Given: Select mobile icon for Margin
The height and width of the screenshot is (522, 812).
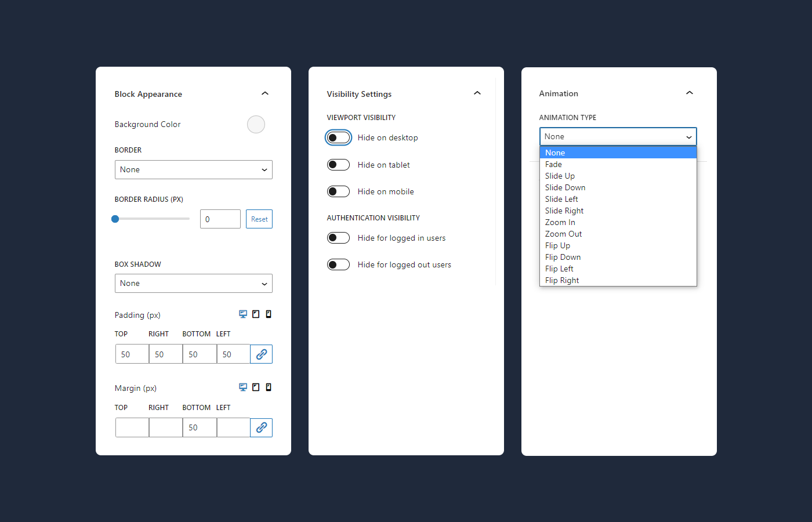Looking at the screenshot, I should click(269, 387).
